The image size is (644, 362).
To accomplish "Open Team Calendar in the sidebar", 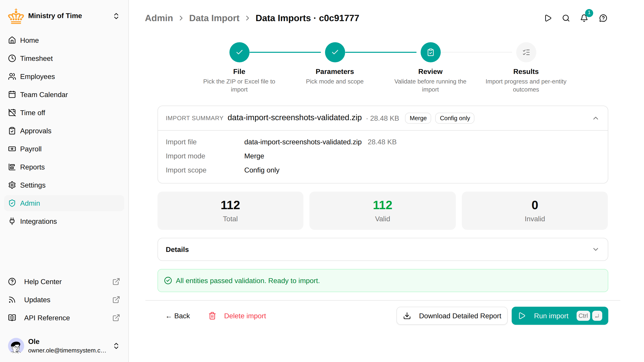I will (64, 95).
